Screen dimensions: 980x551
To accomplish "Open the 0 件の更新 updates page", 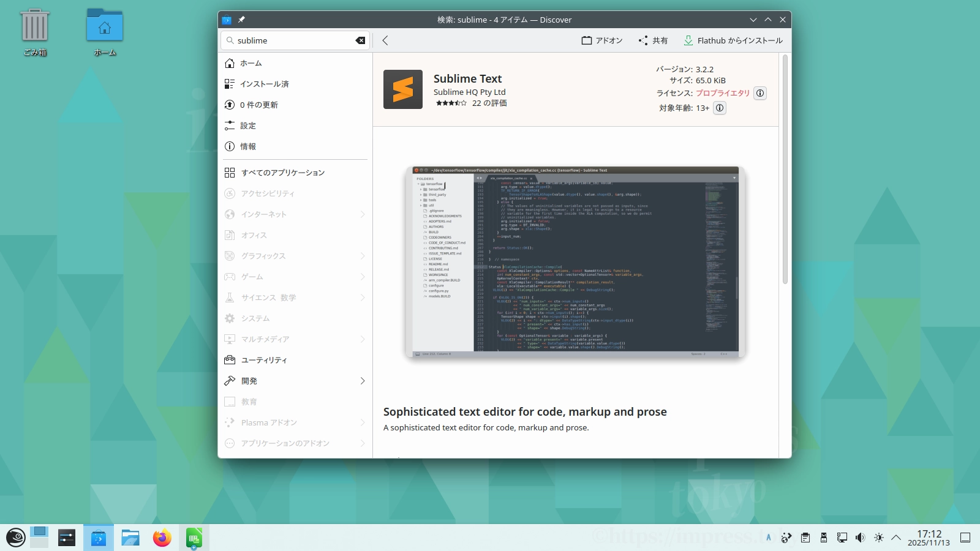I will (x=295, y=105).
